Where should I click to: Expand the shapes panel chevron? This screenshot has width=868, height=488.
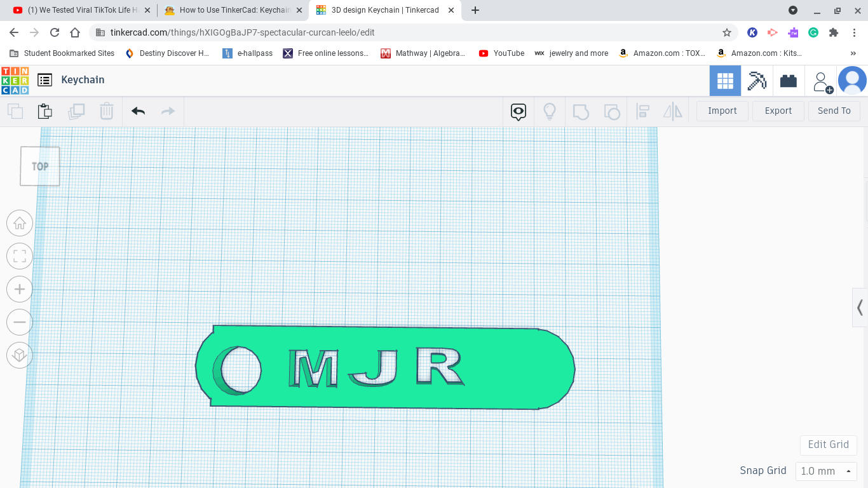pyautogui.click(x=860, y=308)
